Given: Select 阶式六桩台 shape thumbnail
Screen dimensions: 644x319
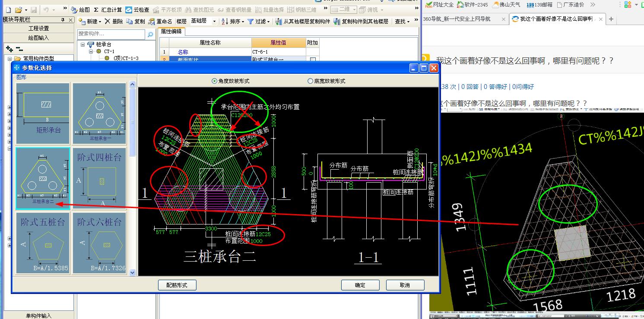Looking at the screenshot, I should [x=99, y=243].
